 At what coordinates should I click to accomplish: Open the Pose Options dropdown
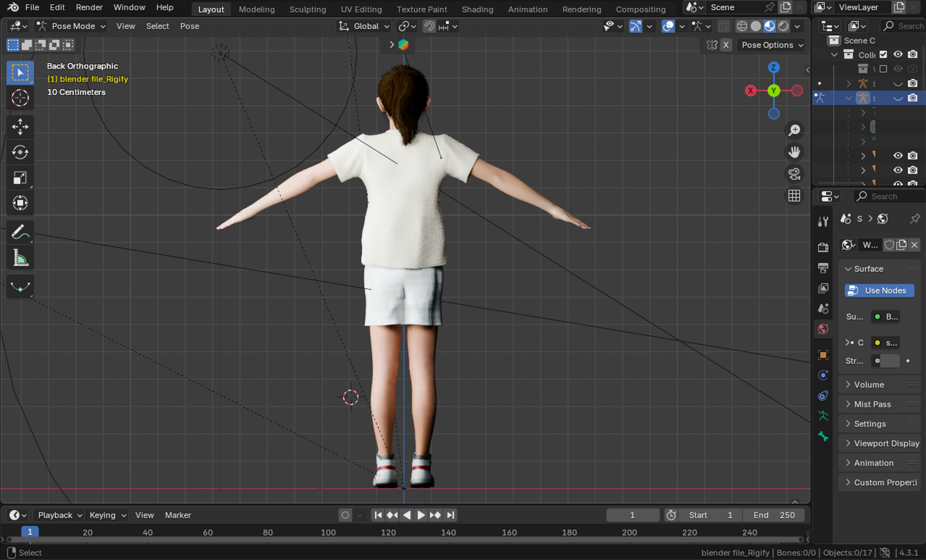pyautogui.click(x=772, y=45)
